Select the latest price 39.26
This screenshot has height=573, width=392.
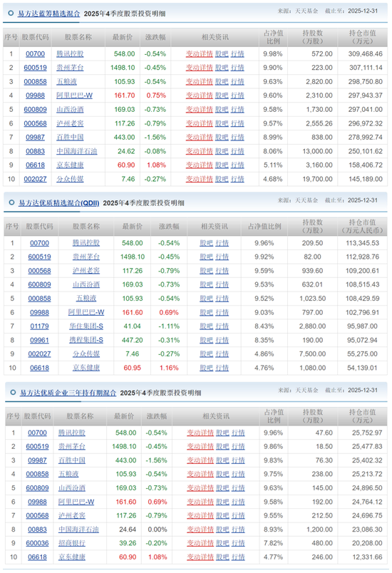click(128, 543)
